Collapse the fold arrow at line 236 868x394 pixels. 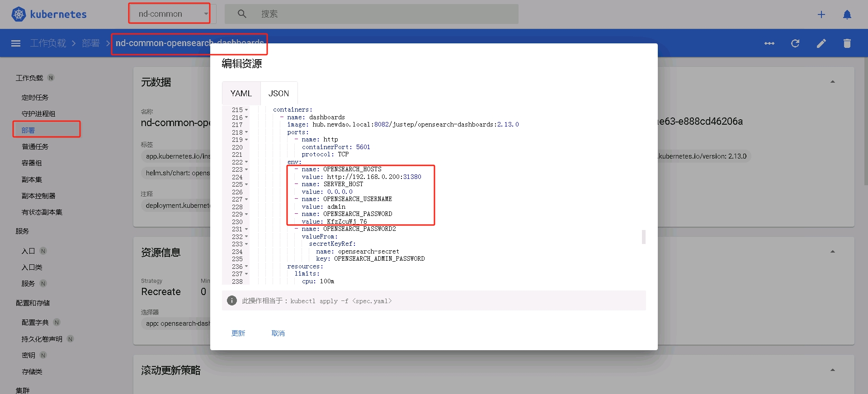point(246,267)
